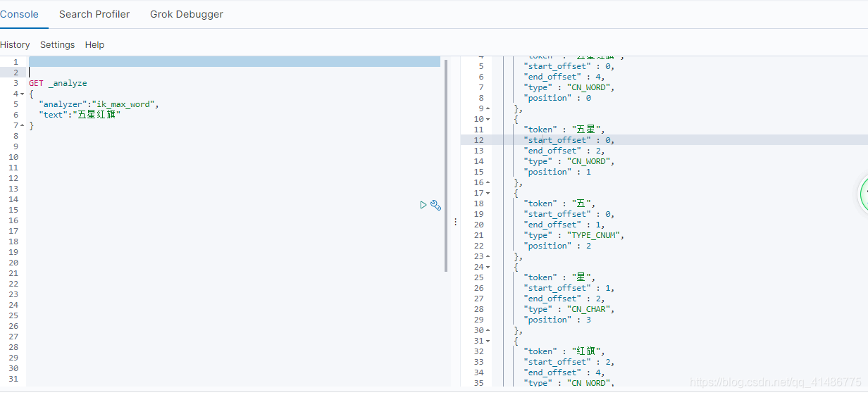Toggle fold marker at response line 9
Viewport: 868px width, 395px height.
tap(488, 108)
